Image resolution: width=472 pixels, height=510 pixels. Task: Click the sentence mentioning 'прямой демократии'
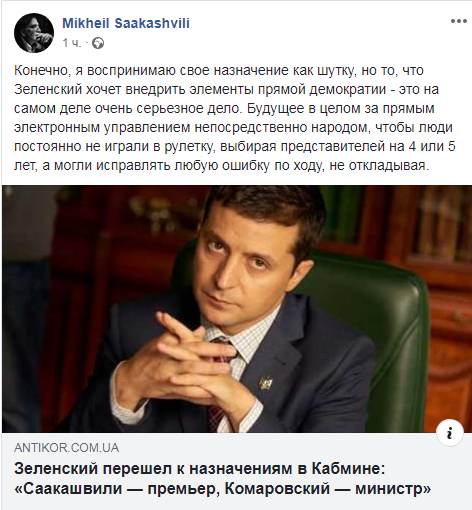click(x=226, y=89)
